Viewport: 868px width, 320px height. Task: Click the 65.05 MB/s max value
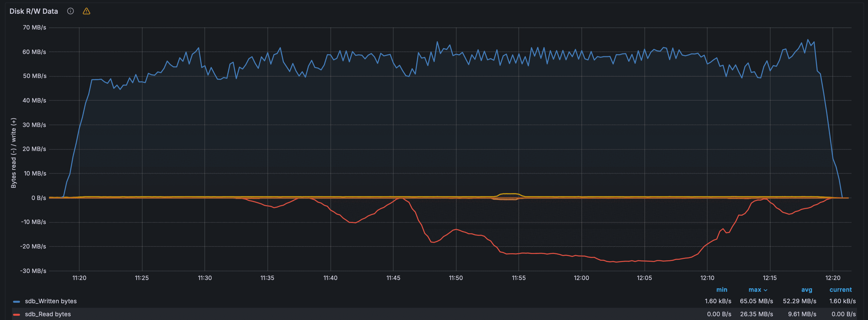pyautogui.click(x=756, y=301)
